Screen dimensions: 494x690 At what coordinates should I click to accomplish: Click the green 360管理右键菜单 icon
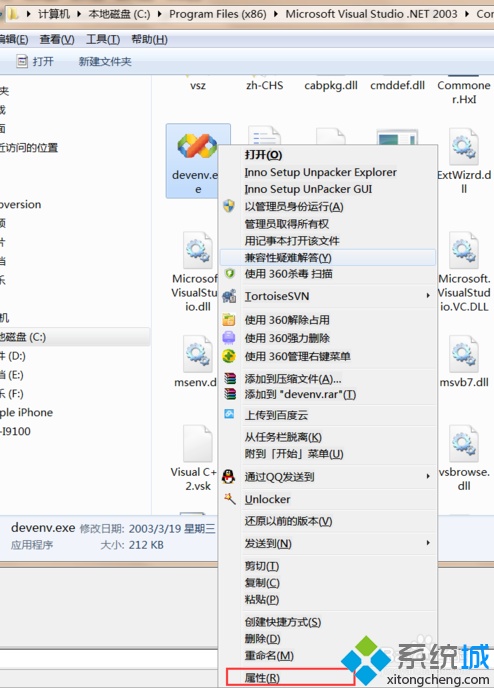pos(229,356)
